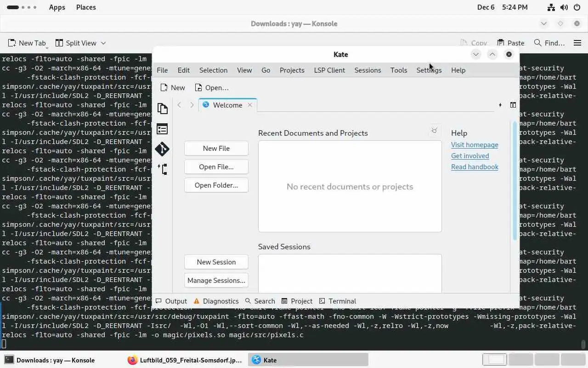The image size is (588, 368).
Task: Open the Places menu in top panel
Action: (x=86, y=7)
